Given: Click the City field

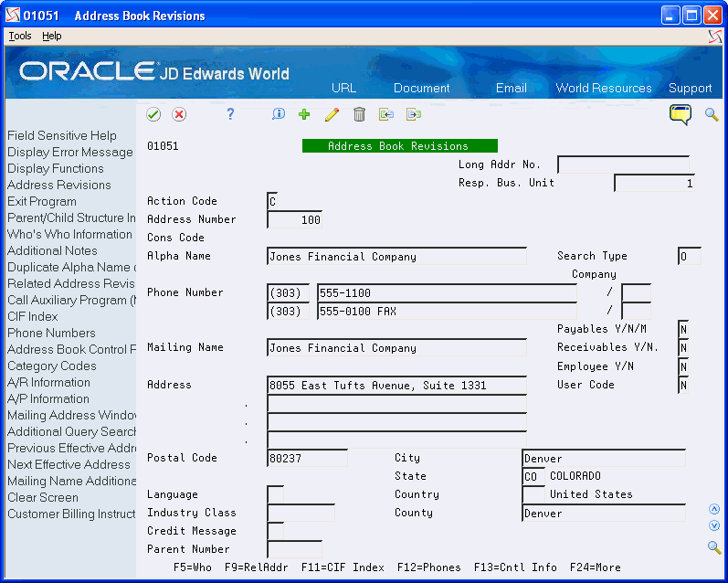Looking at the screenshot, I should pyautogui.click(x=604, y=458).
